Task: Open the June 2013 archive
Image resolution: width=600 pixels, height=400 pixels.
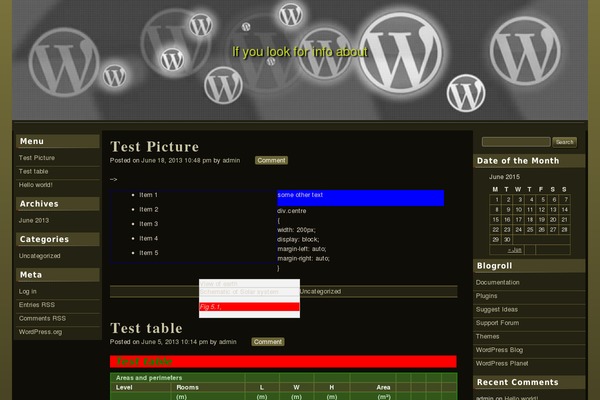Action: (34, 220)
